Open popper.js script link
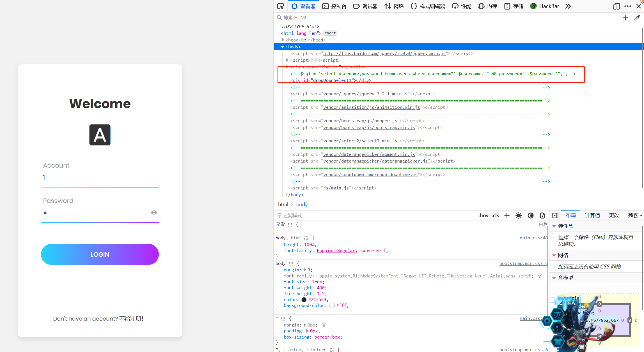Screen dimensions: 644x352 (x=360, y=121)
